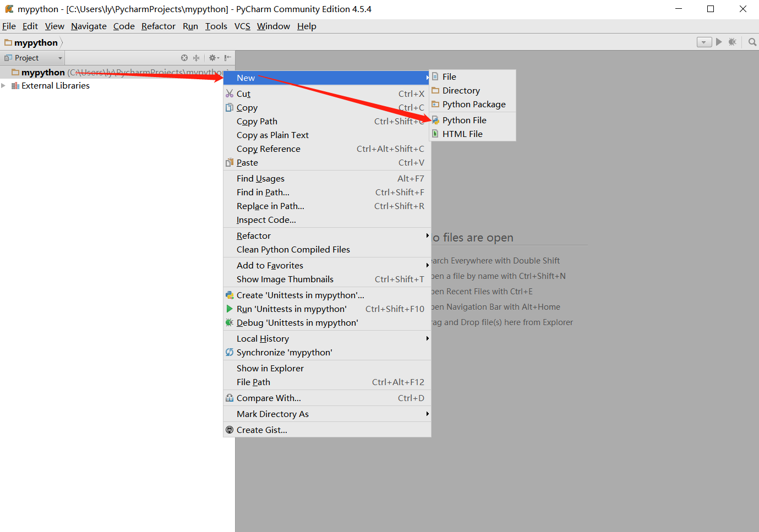Screen dimensions: 759x532
Task: Click the Directory folder icon in submenu
Action: click(x=435, y=90)
